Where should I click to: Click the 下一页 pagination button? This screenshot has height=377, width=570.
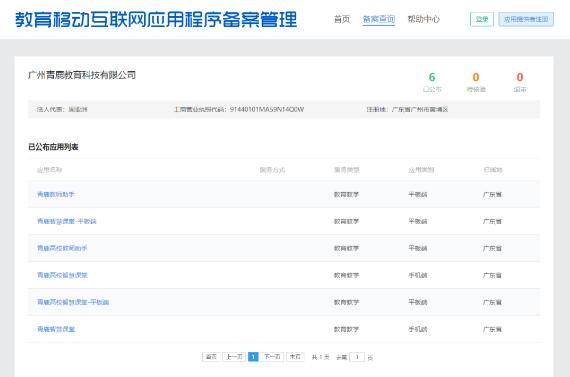coord(272,357)
